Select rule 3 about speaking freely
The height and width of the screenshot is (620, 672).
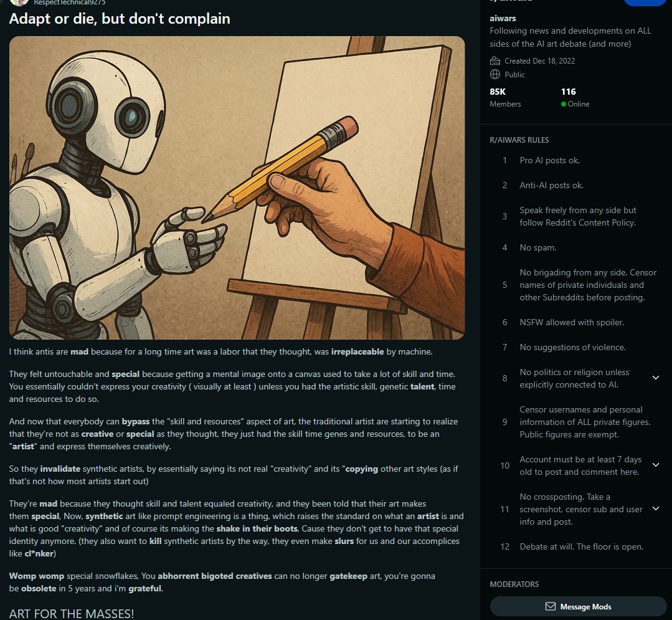click(578, 216)
